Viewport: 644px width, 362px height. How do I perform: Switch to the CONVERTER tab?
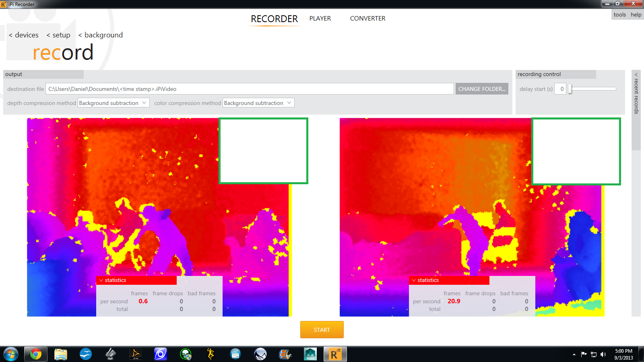367,19
